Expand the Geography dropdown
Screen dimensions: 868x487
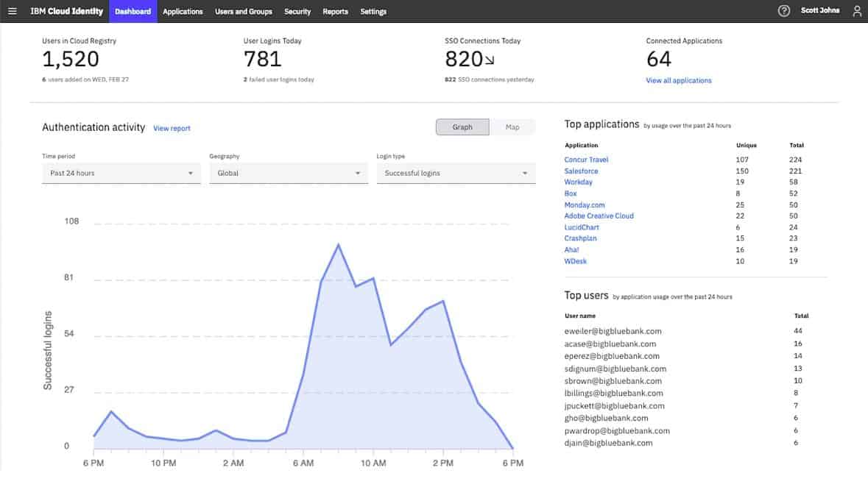pyautogui.click(x=289, y=173)
